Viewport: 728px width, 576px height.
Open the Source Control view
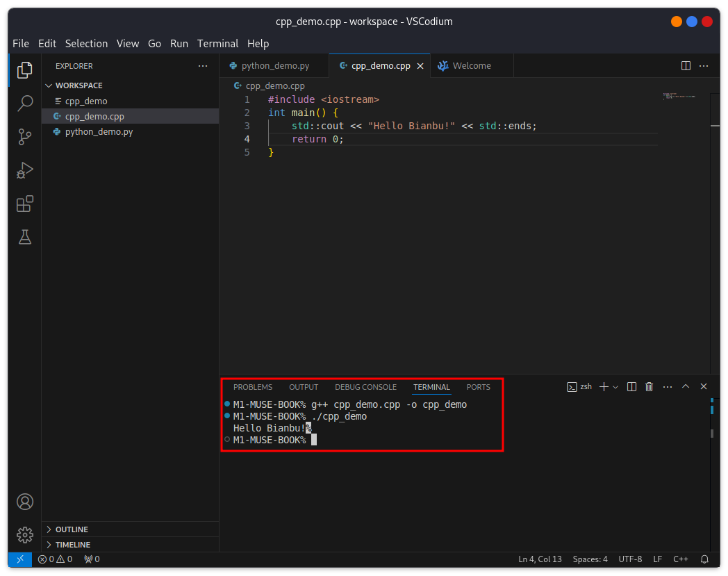pyautogui.click(x=25, y=137)
